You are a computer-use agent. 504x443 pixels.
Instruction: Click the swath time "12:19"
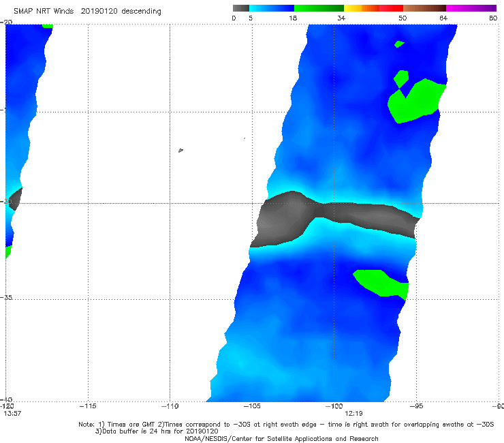click(353, 414)
